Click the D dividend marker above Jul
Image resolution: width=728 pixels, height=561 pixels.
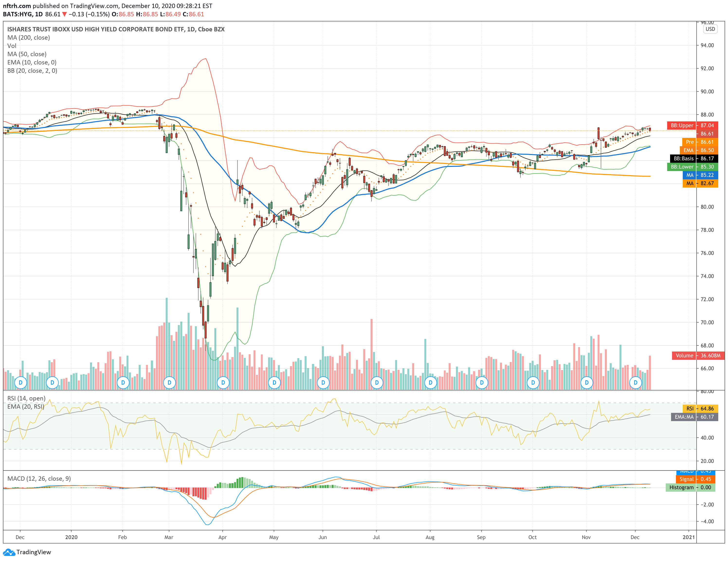click(377, 383)
